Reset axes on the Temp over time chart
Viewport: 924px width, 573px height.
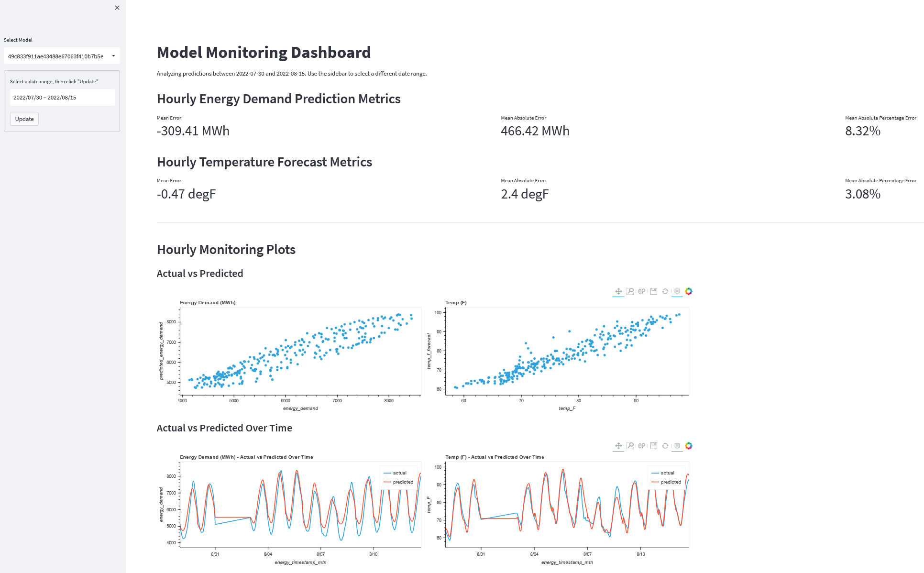point(666,446)
